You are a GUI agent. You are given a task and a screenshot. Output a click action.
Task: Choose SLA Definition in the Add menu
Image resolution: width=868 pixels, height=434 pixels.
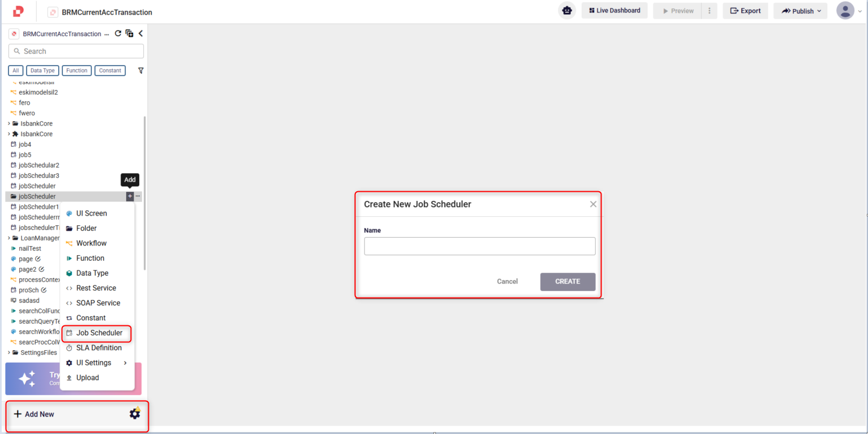[x=98, y=347]
